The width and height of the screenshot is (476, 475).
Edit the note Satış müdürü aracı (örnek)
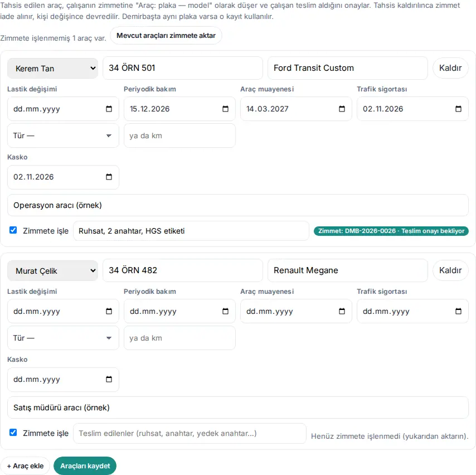[238, 408]
